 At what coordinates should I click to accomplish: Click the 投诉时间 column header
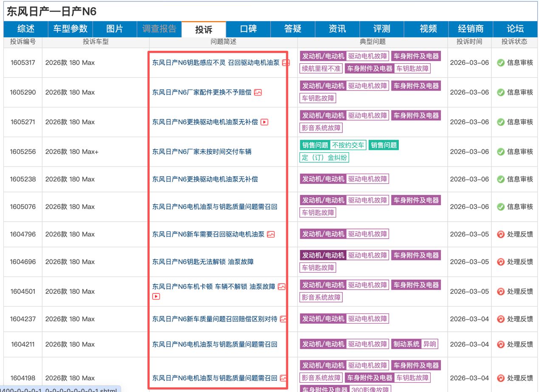tap(469, 42)
